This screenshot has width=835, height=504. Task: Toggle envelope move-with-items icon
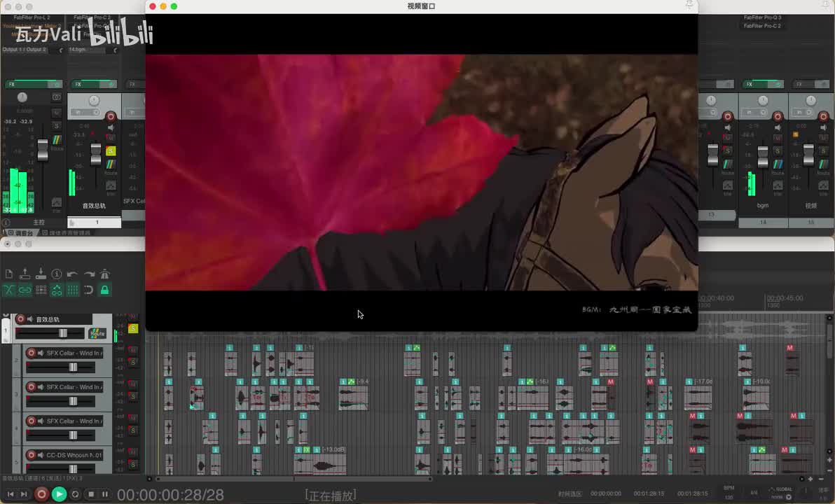coord(57,290)
